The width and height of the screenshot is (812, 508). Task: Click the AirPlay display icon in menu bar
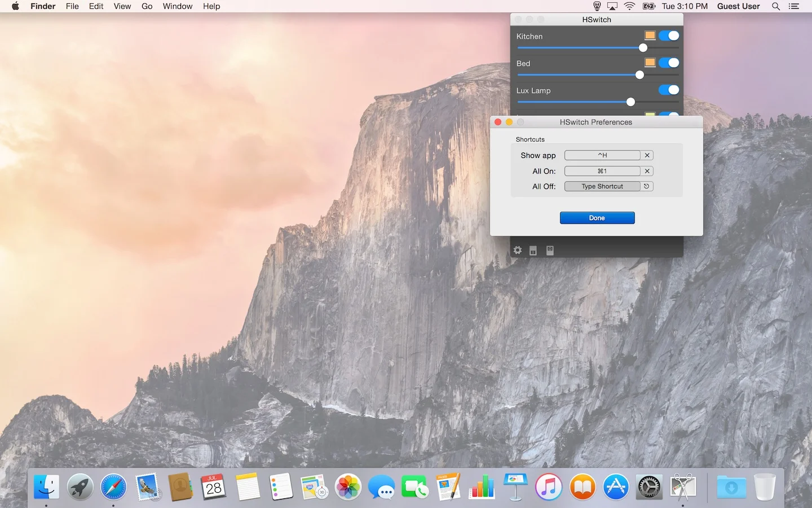612,6
